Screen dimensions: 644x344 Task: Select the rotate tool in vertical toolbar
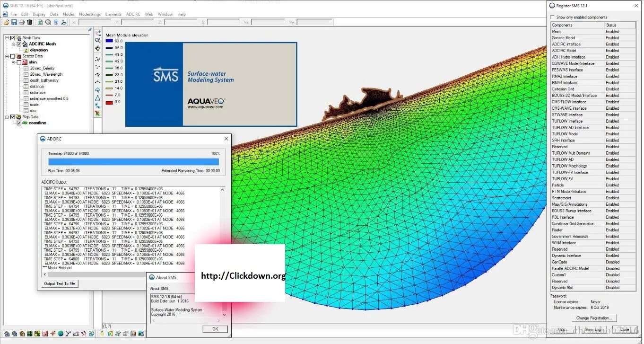point(98,48)
